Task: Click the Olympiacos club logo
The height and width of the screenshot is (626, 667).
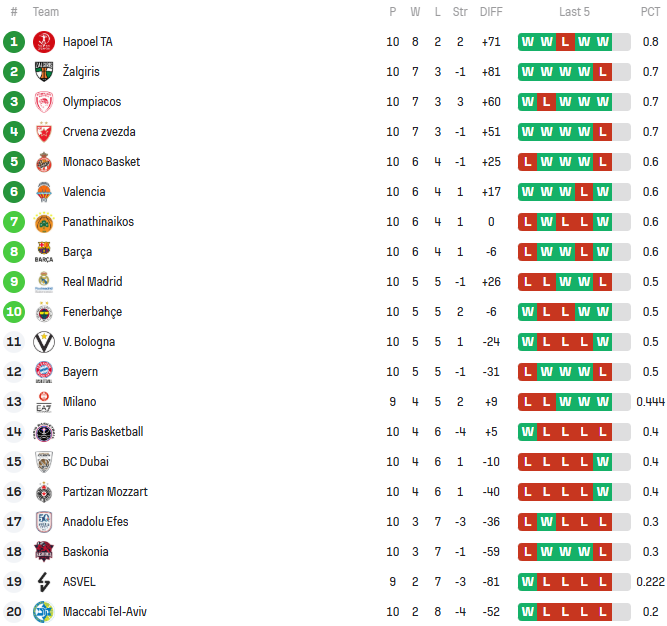Action: [43, 102]
